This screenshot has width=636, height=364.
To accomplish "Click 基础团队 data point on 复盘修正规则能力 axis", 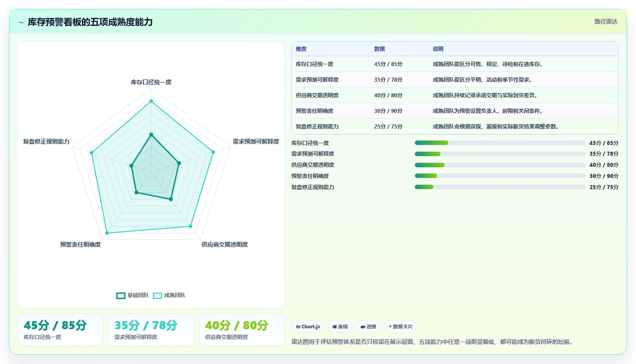I will coord(131,165).
